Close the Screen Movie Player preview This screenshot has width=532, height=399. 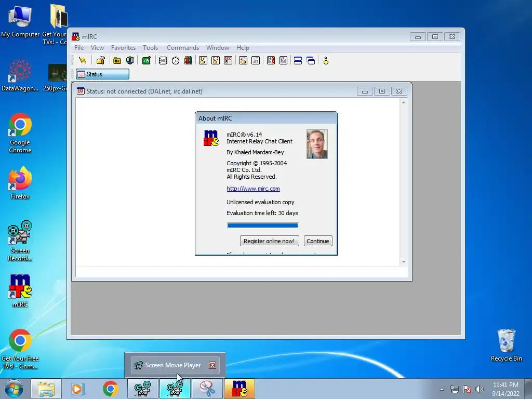pyautogui.click(x=212, y=365)
